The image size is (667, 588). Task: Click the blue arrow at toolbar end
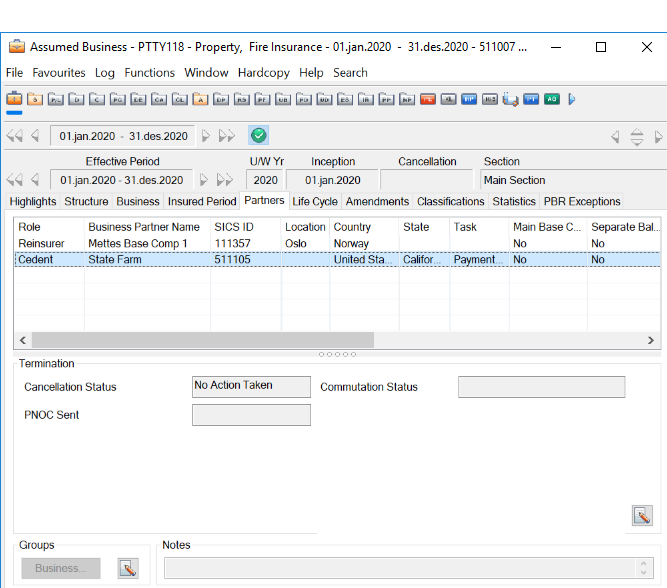[x=572, y=99]
